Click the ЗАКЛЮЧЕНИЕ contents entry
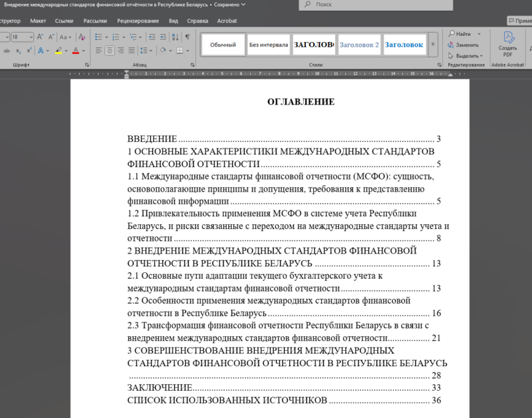 [284, 388]
